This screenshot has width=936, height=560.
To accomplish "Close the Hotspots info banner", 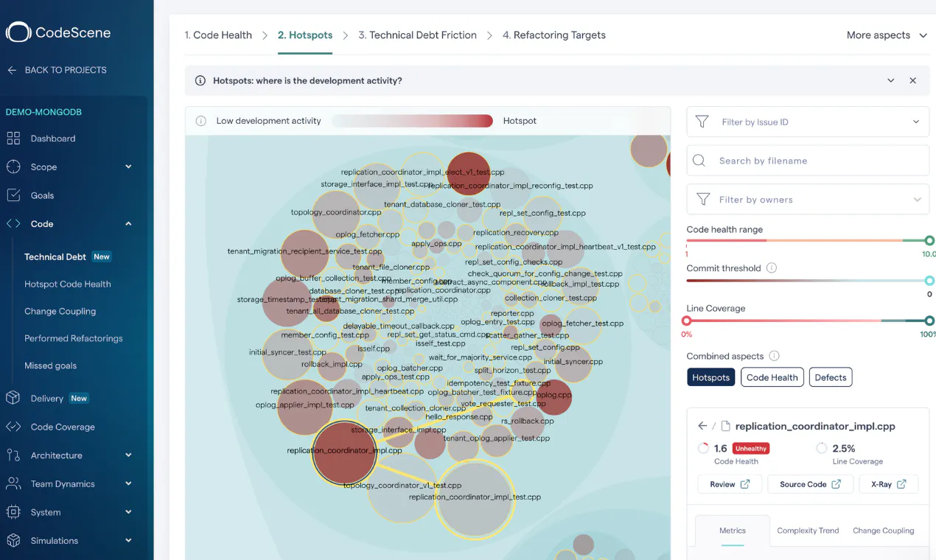I will pyautogui.click(x=913, y=80).
